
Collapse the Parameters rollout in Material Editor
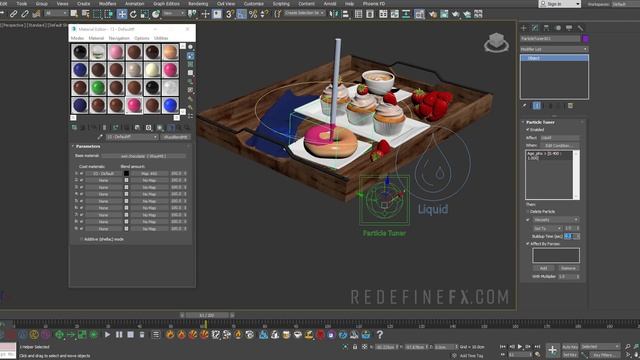(88, 146)
